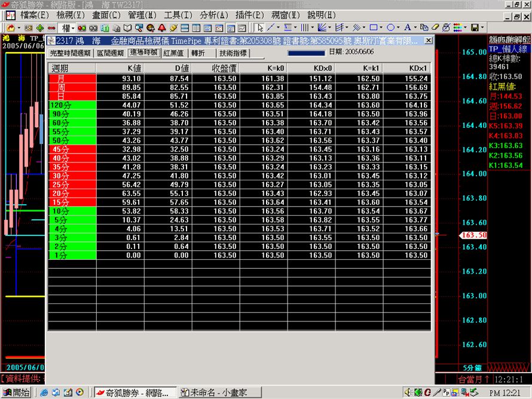Switch to the 紅黑值 tab
The image size is (532, 399).
[173, 53]
